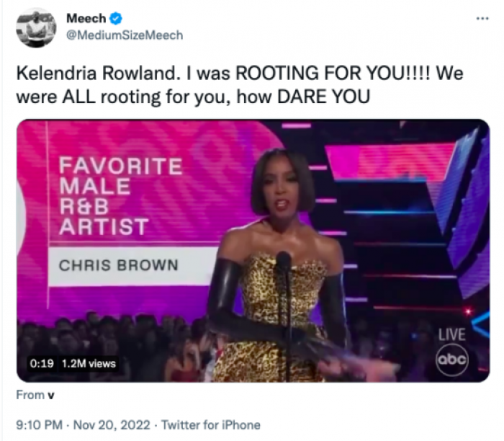504x441 pixels.
Task: Click the display name Meech
Action: click(x=86, y=19)
